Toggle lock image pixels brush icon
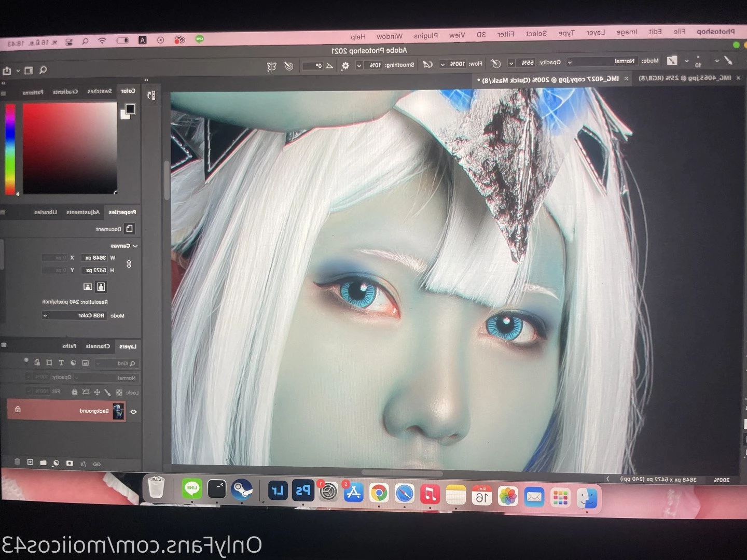This screenshot has height=560, width=747. (108, 393)
